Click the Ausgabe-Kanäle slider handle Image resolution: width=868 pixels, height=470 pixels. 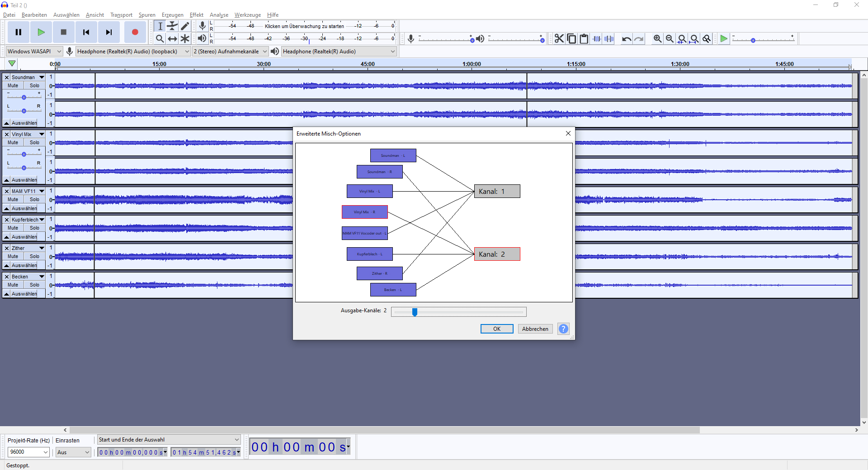point(415,312)
